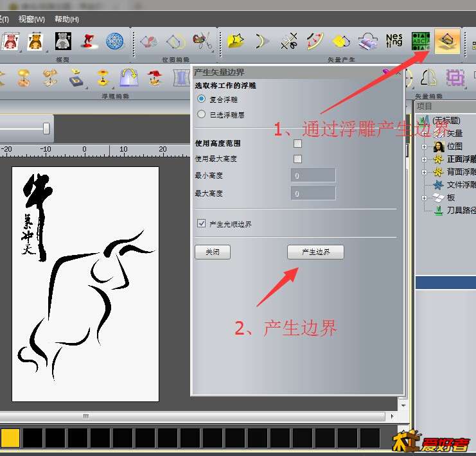This screenshot has width=476, height=456.
Task: Click the horizontal scrollbar below the canvas
Action: [x=193, y=416]
